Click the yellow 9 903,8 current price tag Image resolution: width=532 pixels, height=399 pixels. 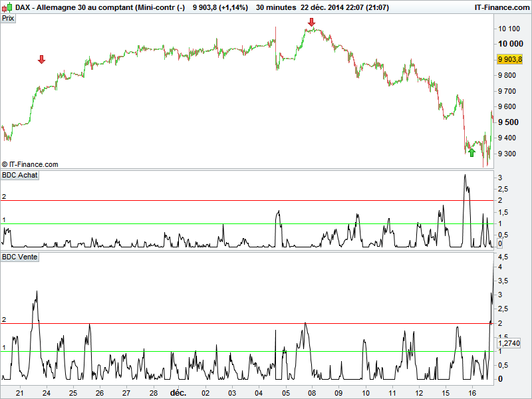tap(509, 59)
